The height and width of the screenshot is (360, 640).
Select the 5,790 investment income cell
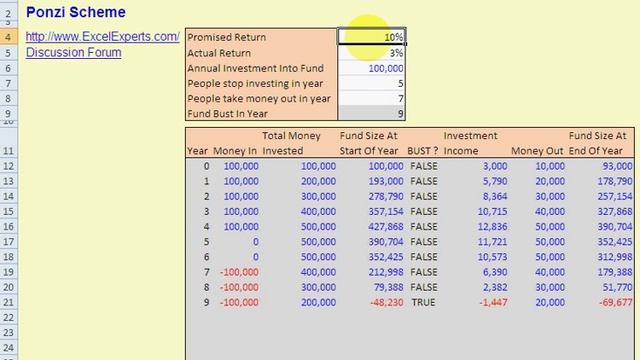[495, 181]
